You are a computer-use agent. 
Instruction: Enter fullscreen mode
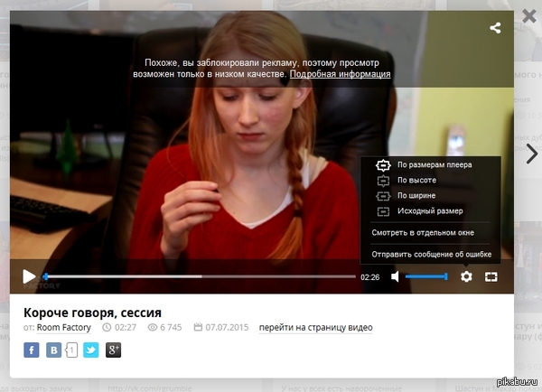coord(491,277)
